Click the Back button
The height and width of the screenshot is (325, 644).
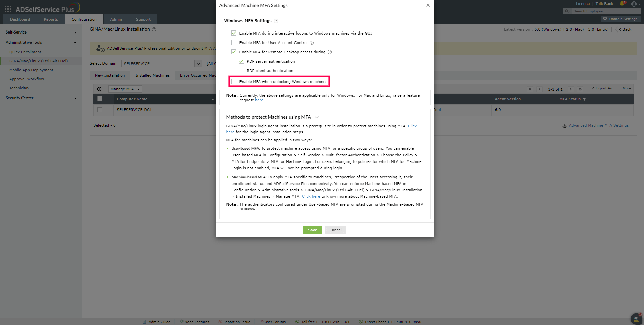point(625,29)
